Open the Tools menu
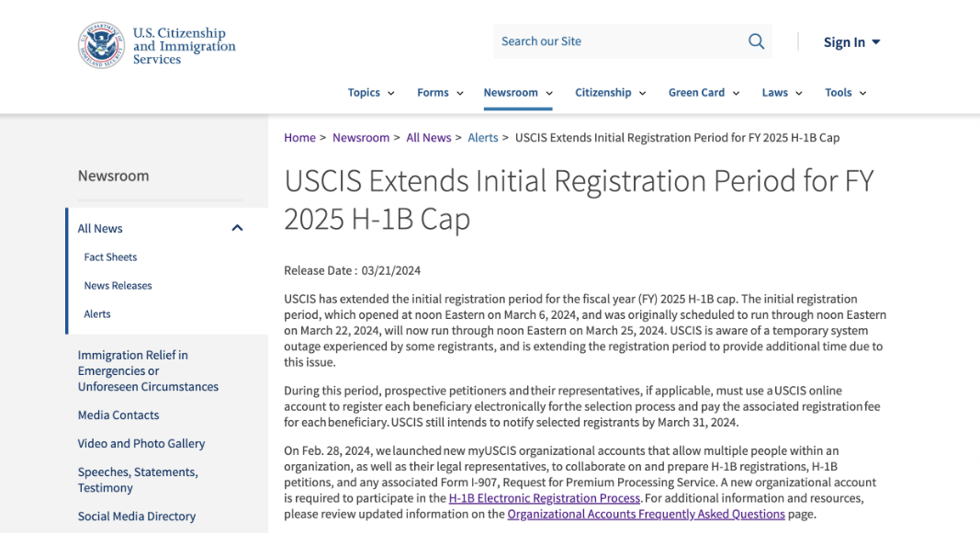Viewport: 980px width, 534px height. pyautogui.click(x=846, y=93)
